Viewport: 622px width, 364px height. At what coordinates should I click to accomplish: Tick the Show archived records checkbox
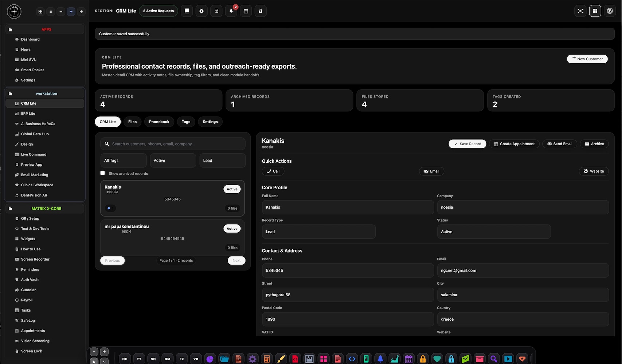click(x=103, y=173)
